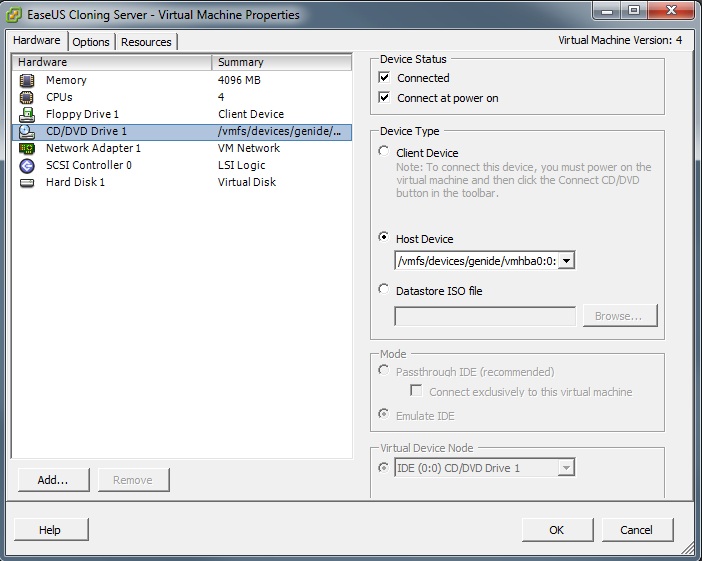Uncheck the Connected checkbox
702x561 pixels.
(x=384, y=77)
